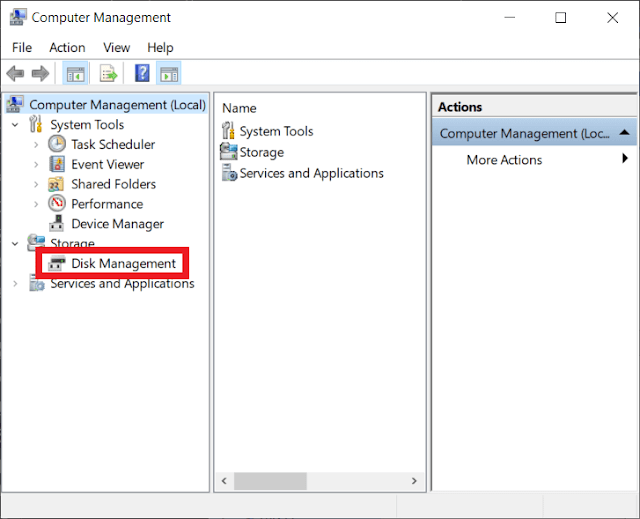Click the title bar Computer Management icon
The width and height of the screenshot is (640, 519).
pyautogui.click(x=18, y=18)
